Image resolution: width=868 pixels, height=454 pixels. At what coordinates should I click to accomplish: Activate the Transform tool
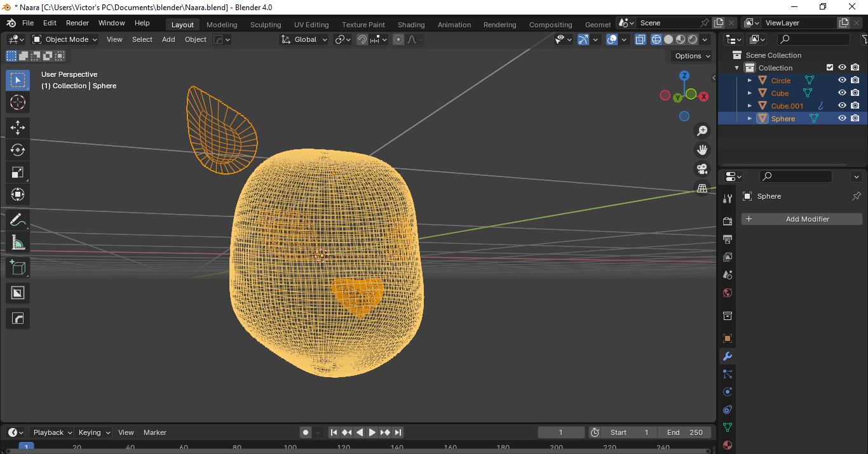(x=18, y=194)
